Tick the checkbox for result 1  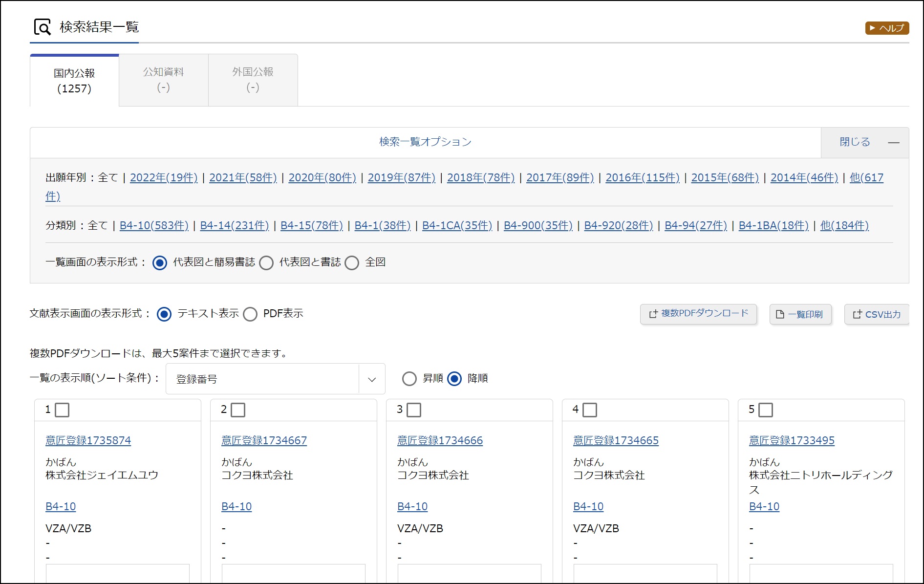coord(62,410)
